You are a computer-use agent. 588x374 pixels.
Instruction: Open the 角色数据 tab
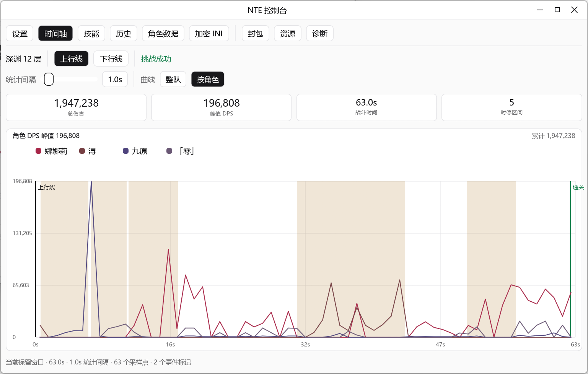point(163,34)
